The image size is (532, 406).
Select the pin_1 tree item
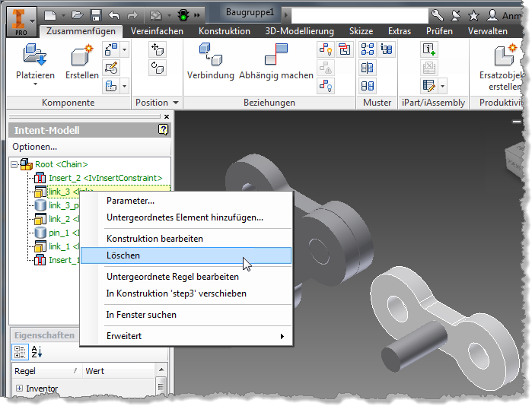(64, 233)
